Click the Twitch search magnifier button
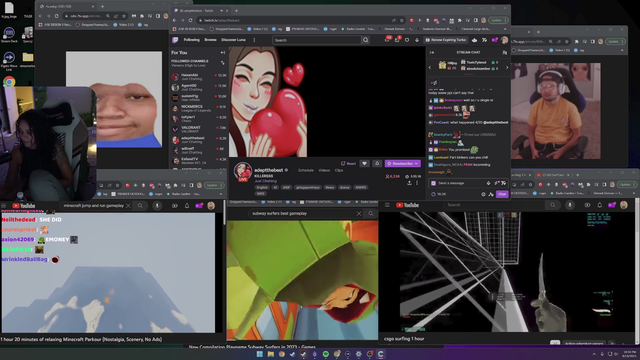This screenshot has height=360, width=640. pos(366,40)
